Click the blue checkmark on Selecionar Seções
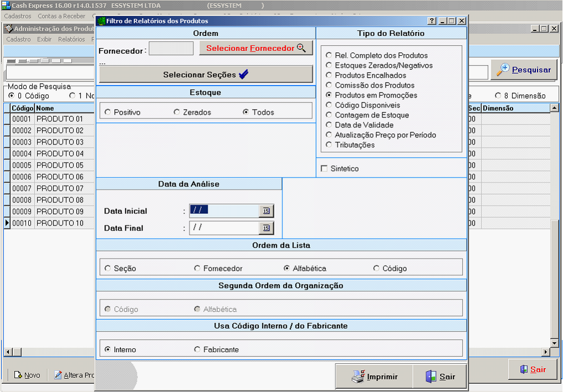563x392 pixels. click(244, 75)
